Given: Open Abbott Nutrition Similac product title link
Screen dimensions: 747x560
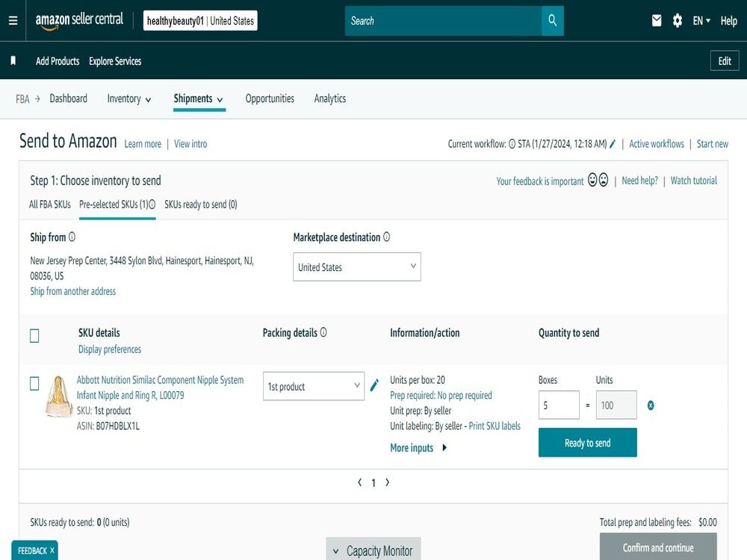Looking at the screenshot, I should click(x=160, y=387).
